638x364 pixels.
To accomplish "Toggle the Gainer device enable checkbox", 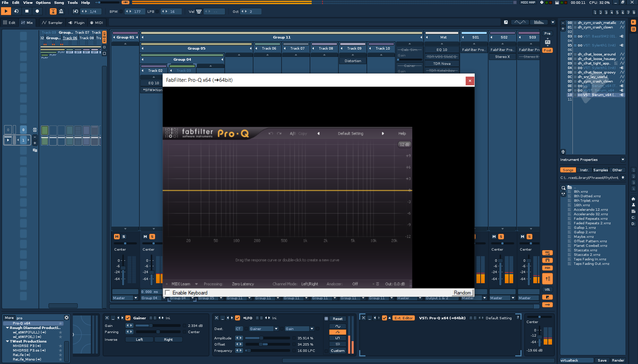I will (x=128, y=318).
